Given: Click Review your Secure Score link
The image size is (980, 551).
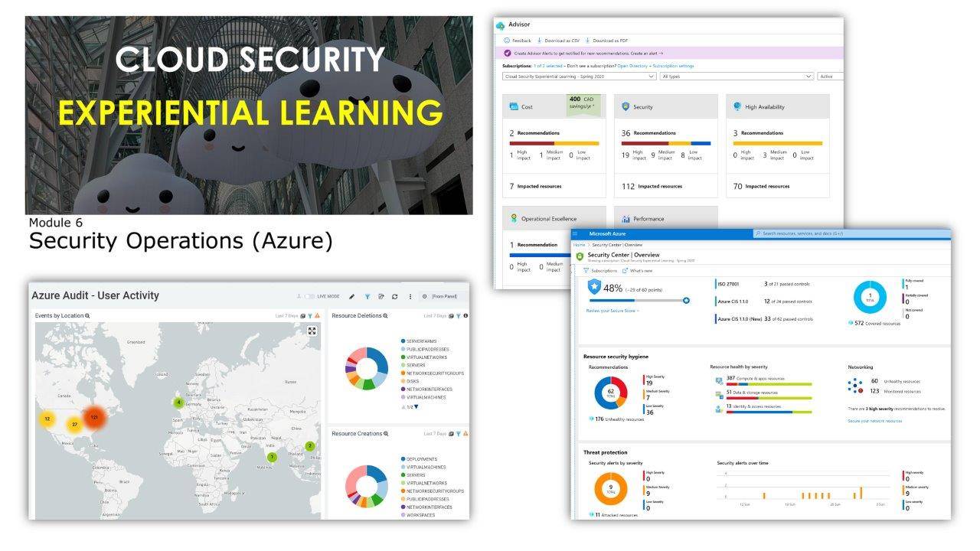Looking at the screenshot, I should click(x=612, y=311).
